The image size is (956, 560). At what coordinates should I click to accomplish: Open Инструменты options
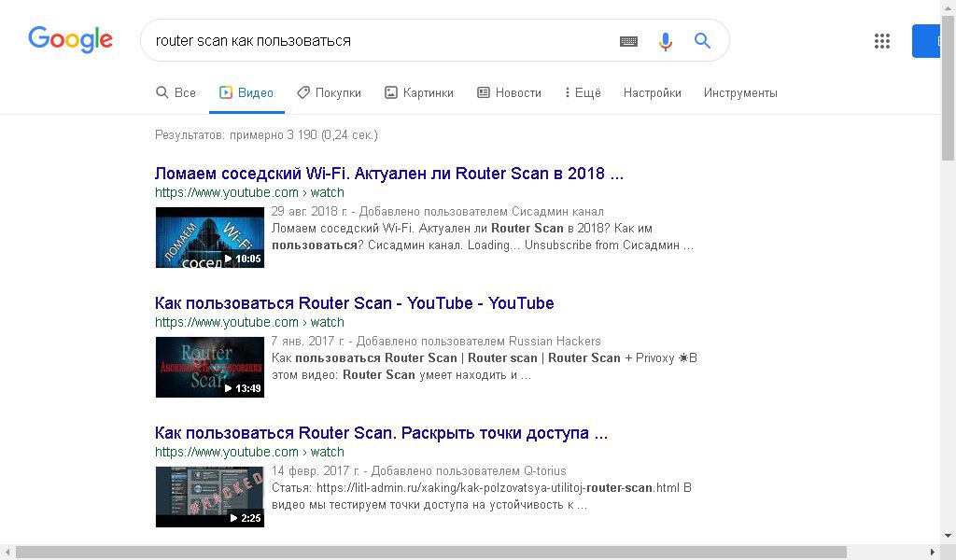pos(740,92)
